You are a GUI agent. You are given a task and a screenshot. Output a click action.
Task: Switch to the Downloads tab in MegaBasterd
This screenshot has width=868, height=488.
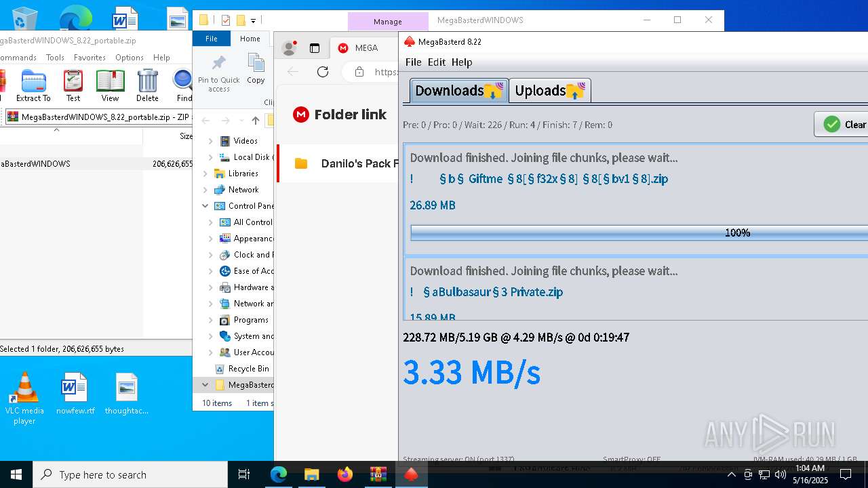[458, 91]
